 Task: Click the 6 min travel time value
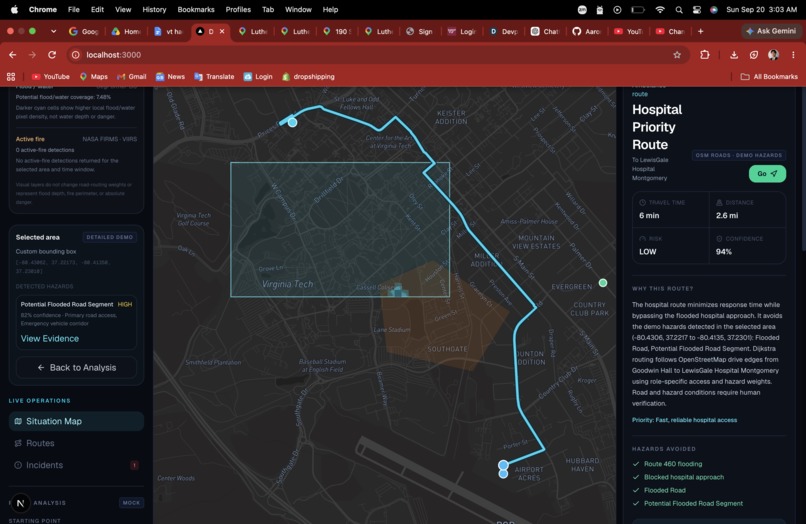coord(649,215)
